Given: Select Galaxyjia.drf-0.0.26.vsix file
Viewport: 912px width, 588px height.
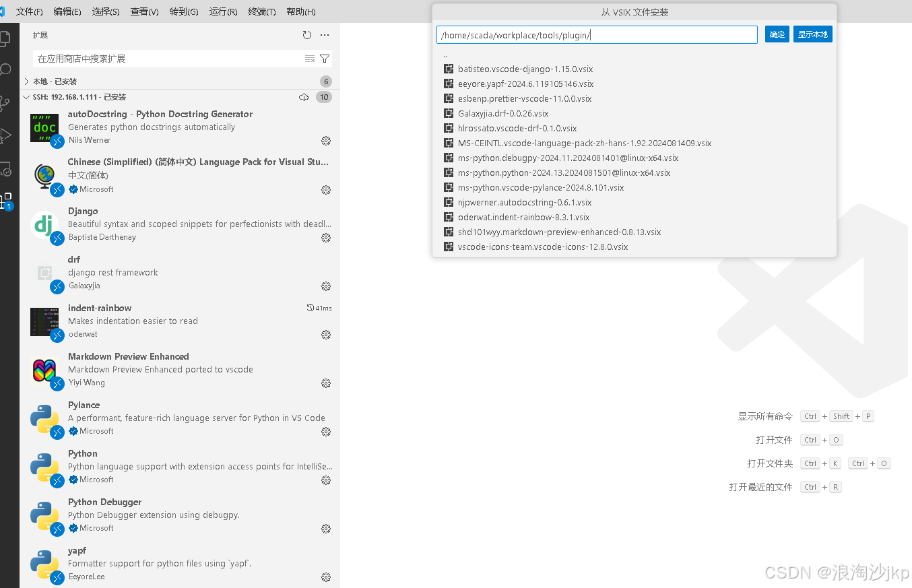Looking at the screenshot, I should point(634,114).
